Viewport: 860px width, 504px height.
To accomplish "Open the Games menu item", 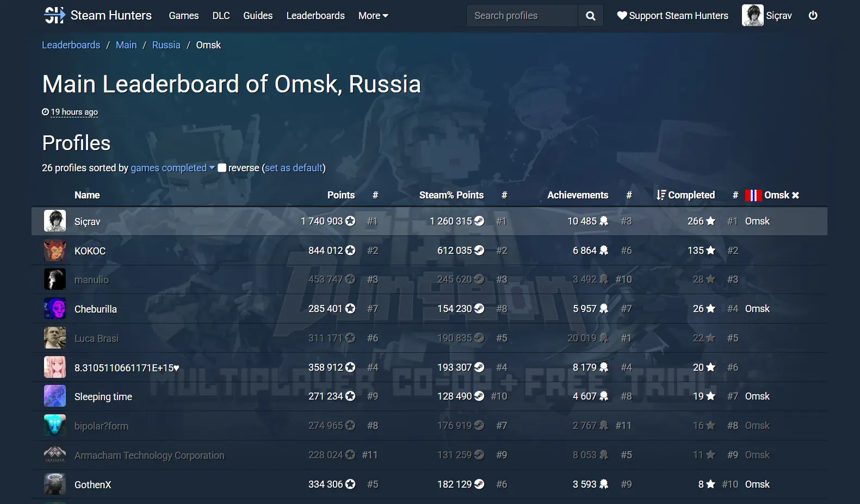I will (183, 16).
